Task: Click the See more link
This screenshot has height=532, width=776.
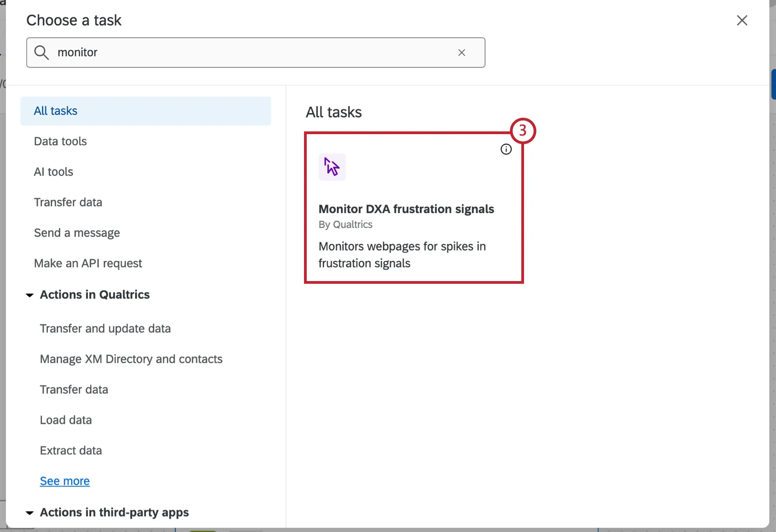Action: pos(65,481)
